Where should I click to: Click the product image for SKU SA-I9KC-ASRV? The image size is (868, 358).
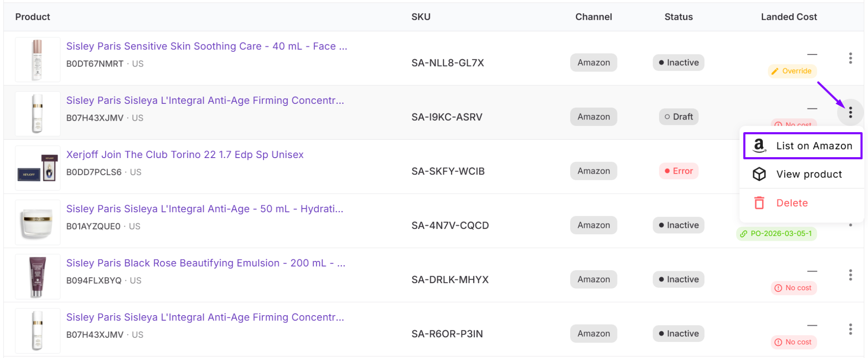38,114
